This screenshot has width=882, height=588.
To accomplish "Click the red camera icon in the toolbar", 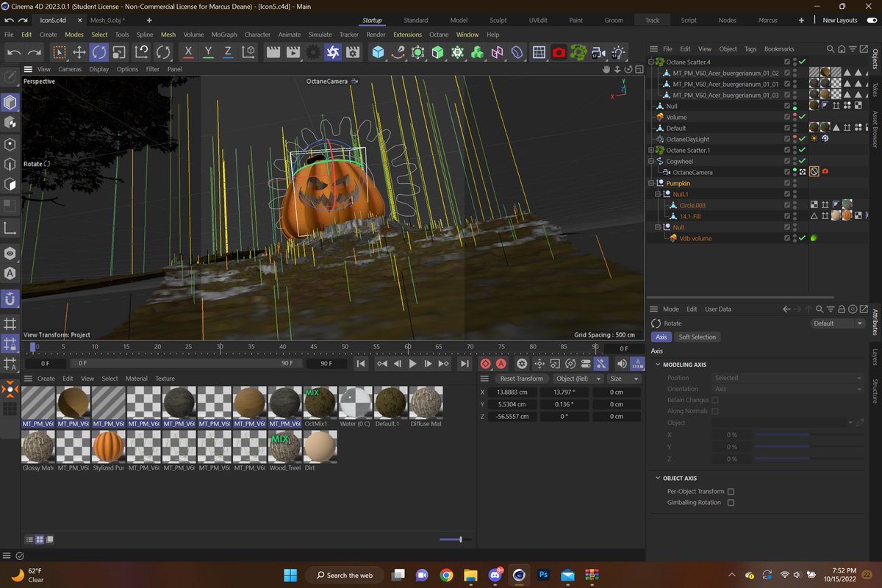I will (559, 52).
